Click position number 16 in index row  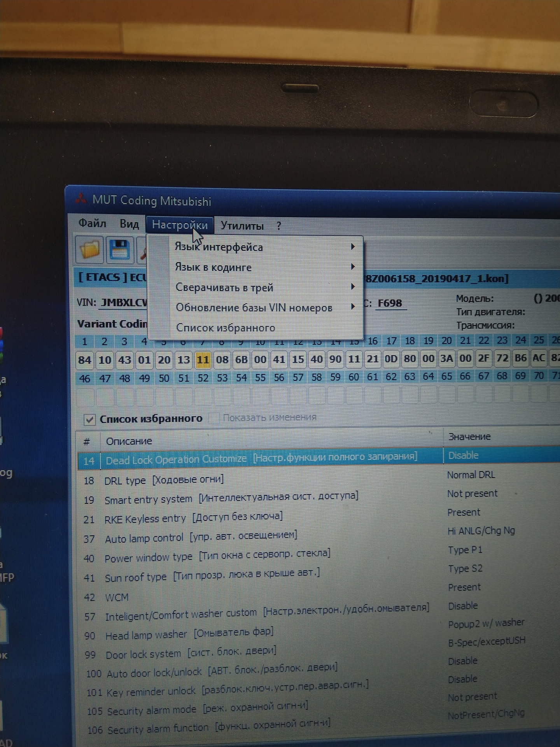point(372,341)
